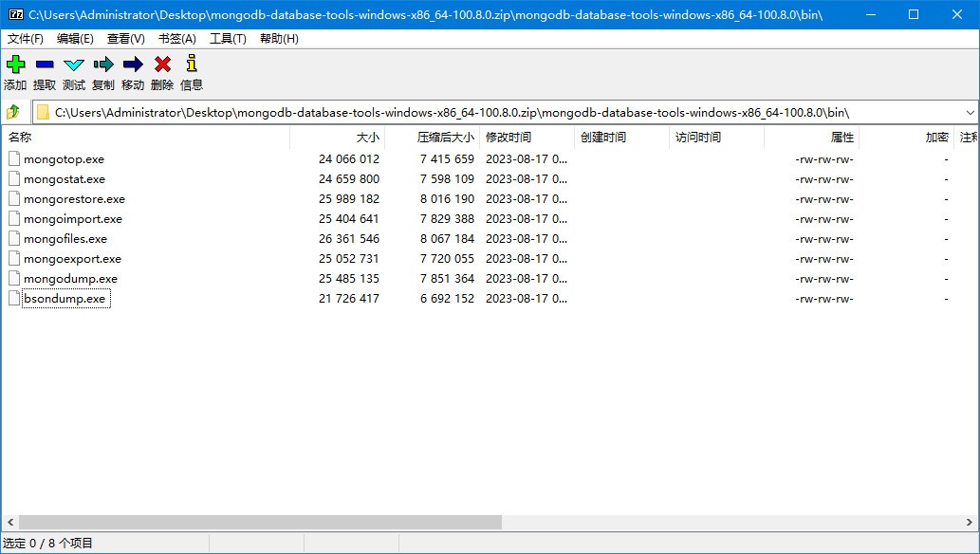Minimize the 7-Zip window
This screenshot has width=980, height=554.
(871, 14)
